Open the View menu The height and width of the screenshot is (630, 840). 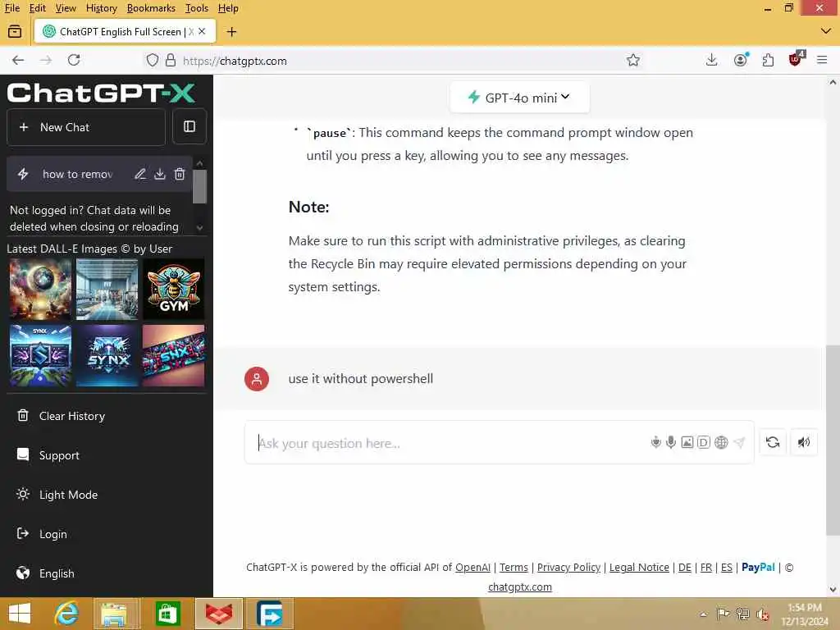point(66,8)
